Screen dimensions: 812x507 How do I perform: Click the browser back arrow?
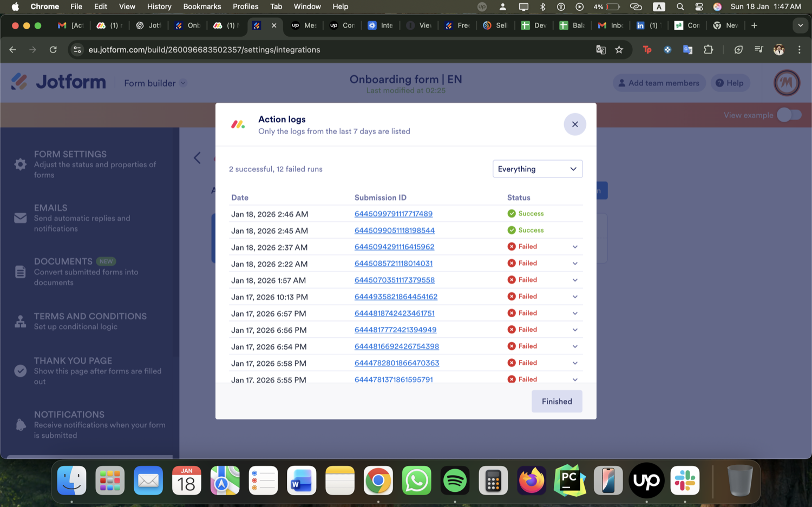(12, 50)
